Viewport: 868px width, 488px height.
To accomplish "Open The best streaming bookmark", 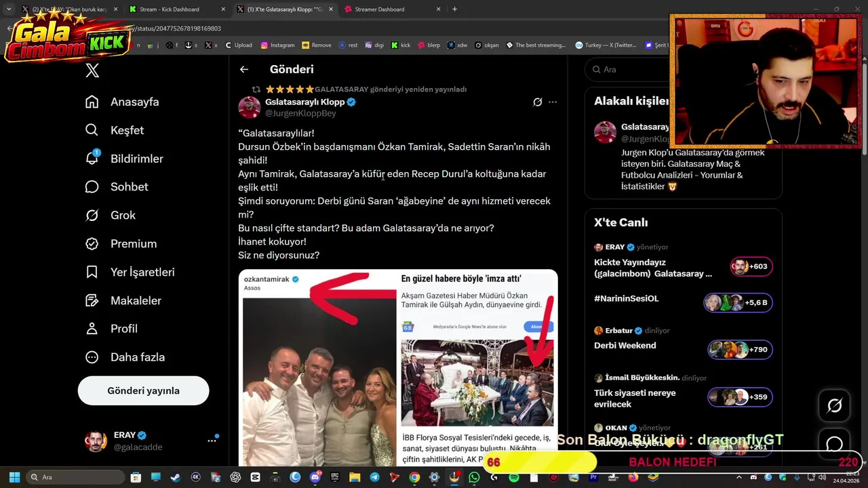I will pyautogui.click(x=535, y=45).
